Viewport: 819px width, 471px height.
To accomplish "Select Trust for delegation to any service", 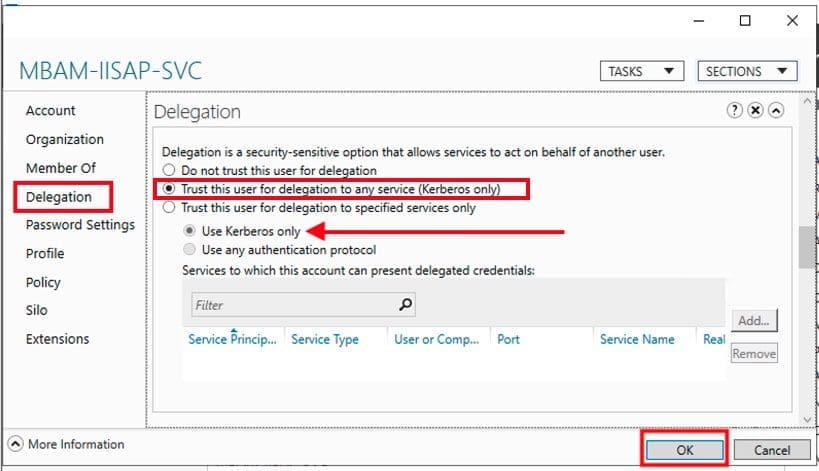I will click(169, 189).
